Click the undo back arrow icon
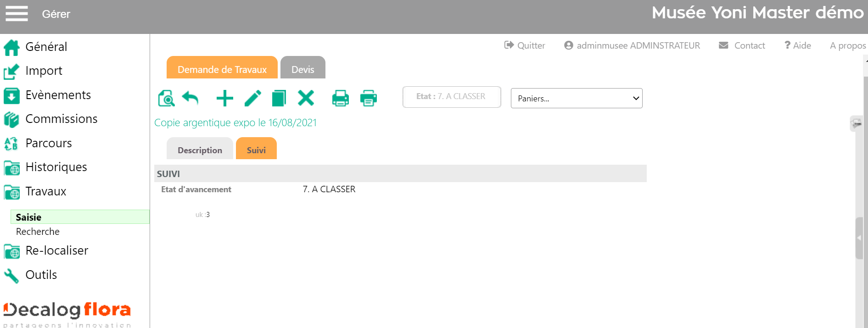 tap(190, 98)
